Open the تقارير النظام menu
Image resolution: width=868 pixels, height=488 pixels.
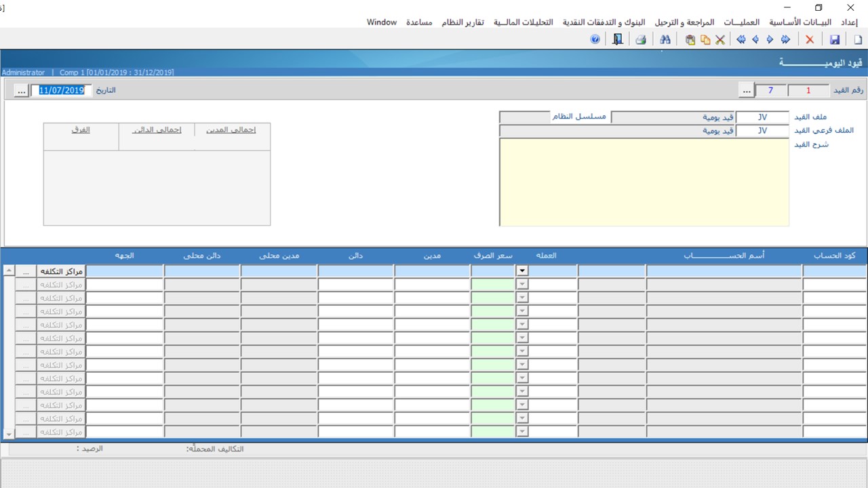[462, 22]
